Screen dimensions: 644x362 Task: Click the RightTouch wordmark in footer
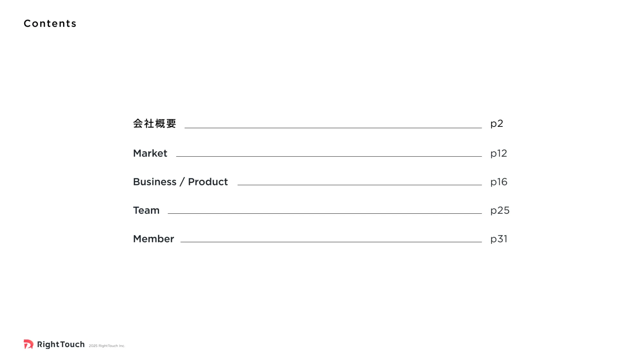61,344
